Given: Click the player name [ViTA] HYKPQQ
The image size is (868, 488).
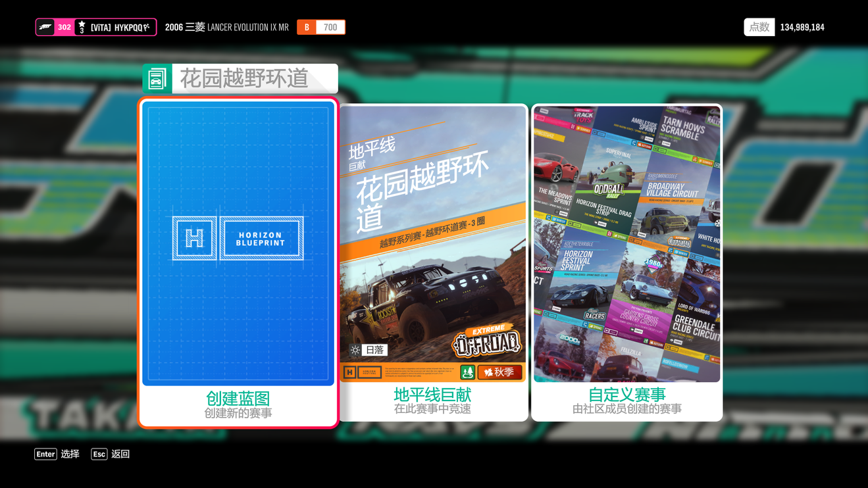Looking at the screenshot, I should pyautogui.click(x=120, y=27).
